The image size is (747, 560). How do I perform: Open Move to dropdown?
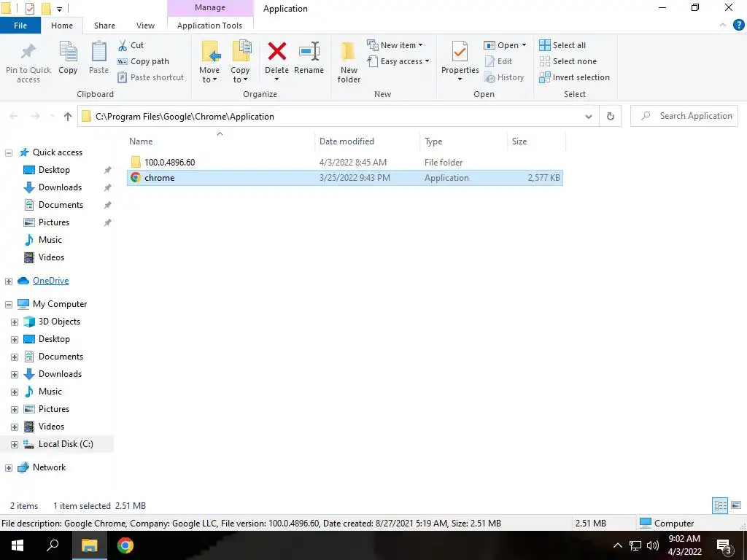pyautogui.click(x=209, y=75)
